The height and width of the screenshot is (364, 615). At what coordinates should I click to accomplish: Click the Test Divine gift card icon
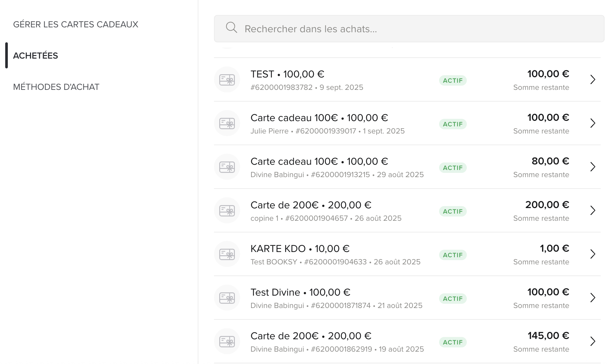click(x=227, y=298)
